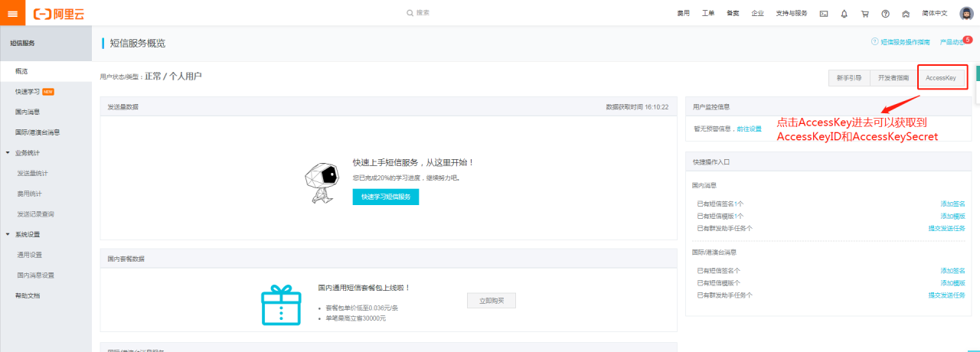Viewport: 980px width, 352px height.
Task: Open 企业 in top navigation
Action: (x=757, y=13)
